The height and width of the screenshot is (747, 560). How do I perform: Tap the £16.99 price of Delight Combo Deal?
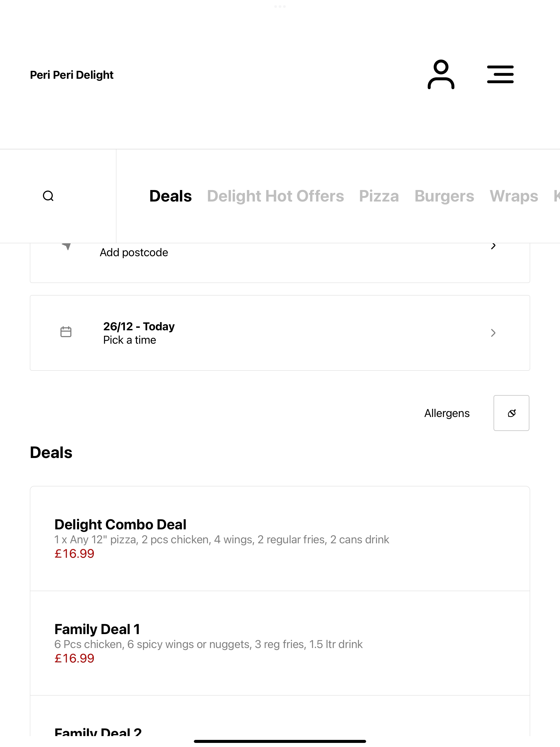74,553
